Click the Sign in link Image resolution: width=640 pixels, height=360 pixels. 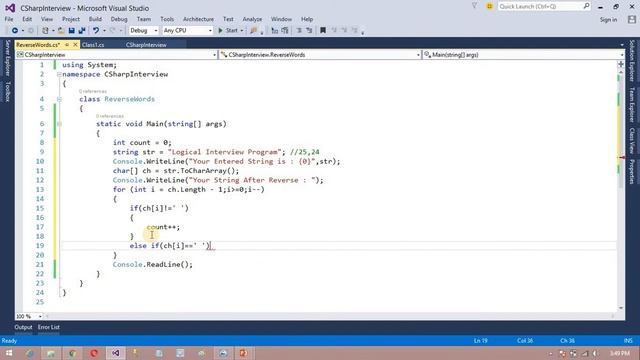point(608,20)
